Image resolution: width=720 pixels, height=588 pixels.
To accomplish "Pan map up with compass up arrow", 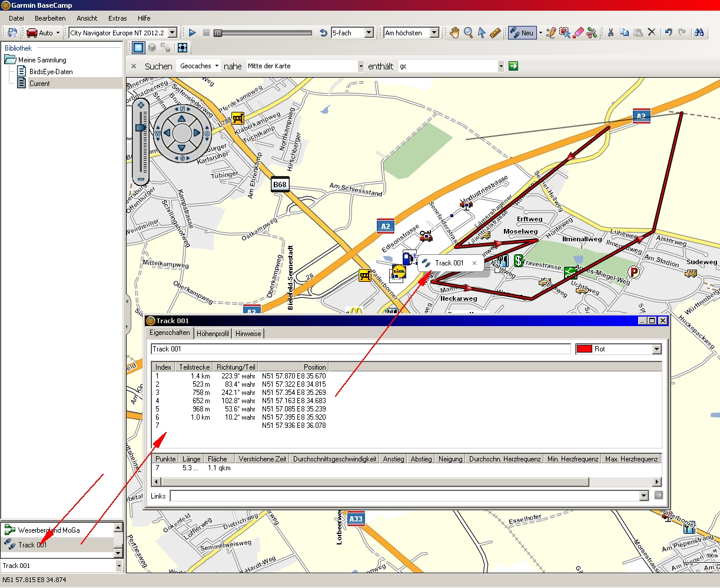I will pyautogui.click(x=182, y=119).
